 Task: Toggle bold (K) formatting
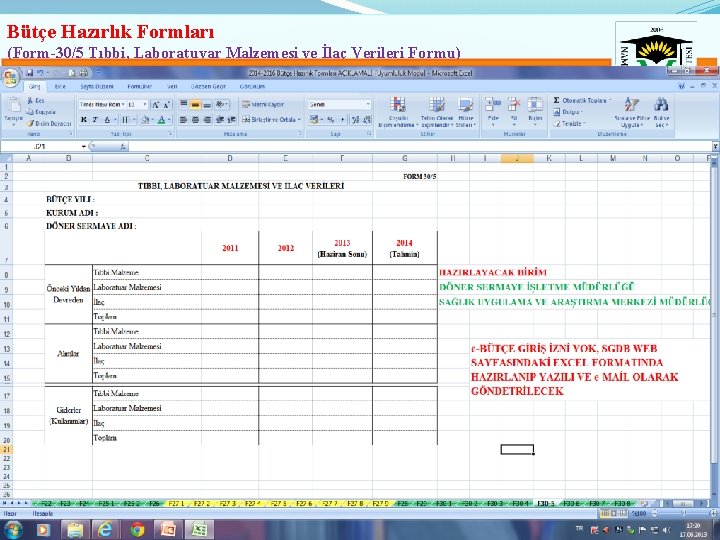point(84,120)
